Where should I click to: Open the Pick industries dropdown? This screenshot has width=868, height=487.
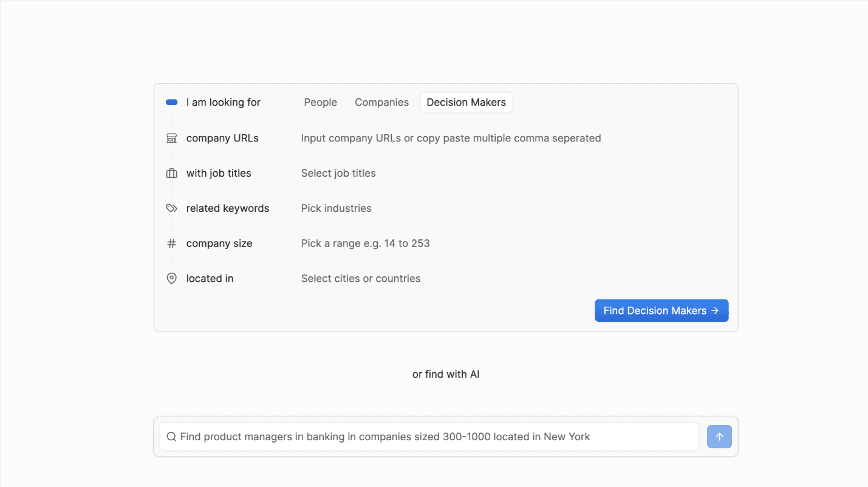tap(336, 208)
